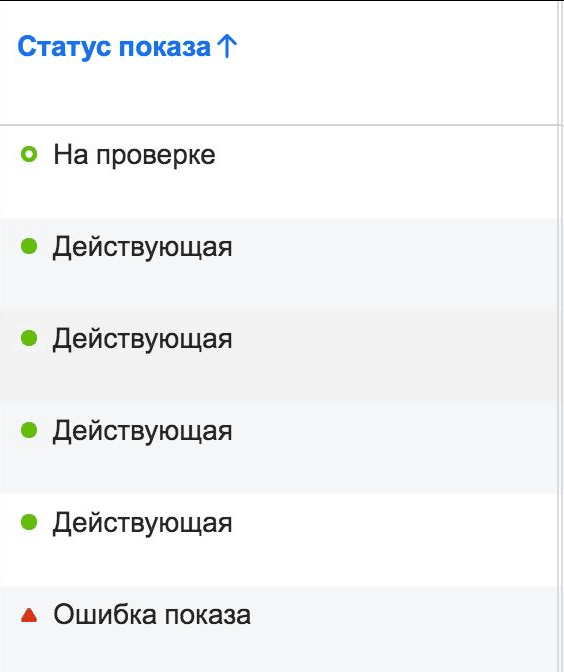This screenshot has height=672, width=564.
Task: Click the green dot of the third Действующая row
Action: click(x=29, y=430)
